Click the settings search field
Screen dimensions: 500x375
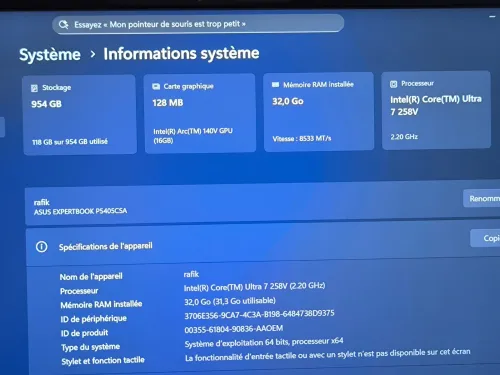click(198, 24)
